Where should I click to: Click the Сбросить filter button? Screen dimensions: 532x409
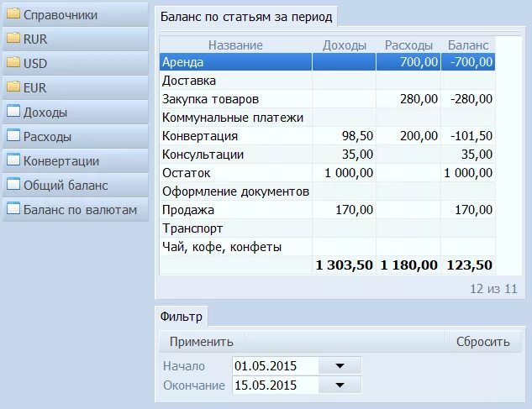482,342
